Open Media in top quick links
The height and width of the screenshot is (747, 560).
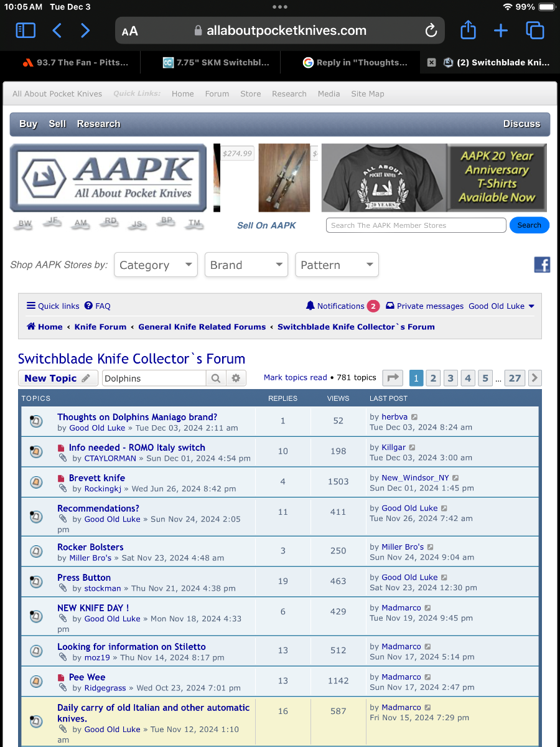[329, 94]
